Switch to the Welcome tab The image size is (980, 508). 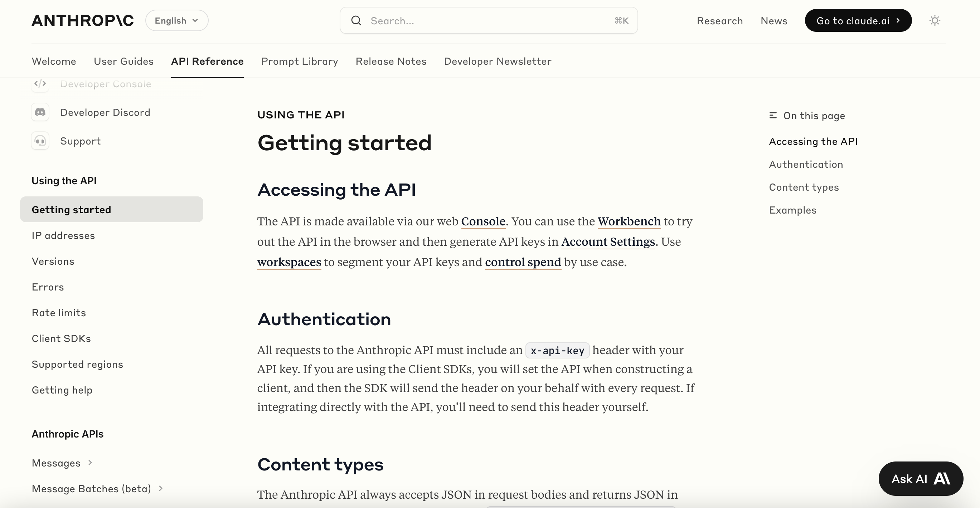pyautogui.click(x=54, y=61)
